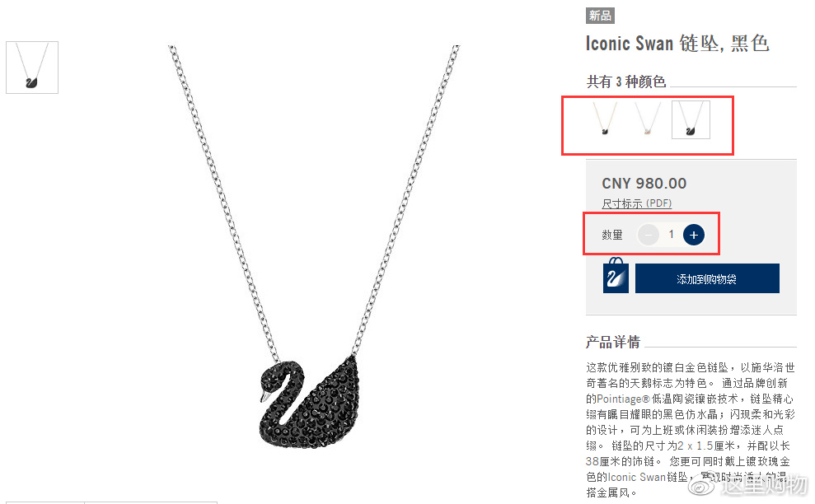Click Pointiage® in the product description
The image size is (815, 504).
(623, 399)
